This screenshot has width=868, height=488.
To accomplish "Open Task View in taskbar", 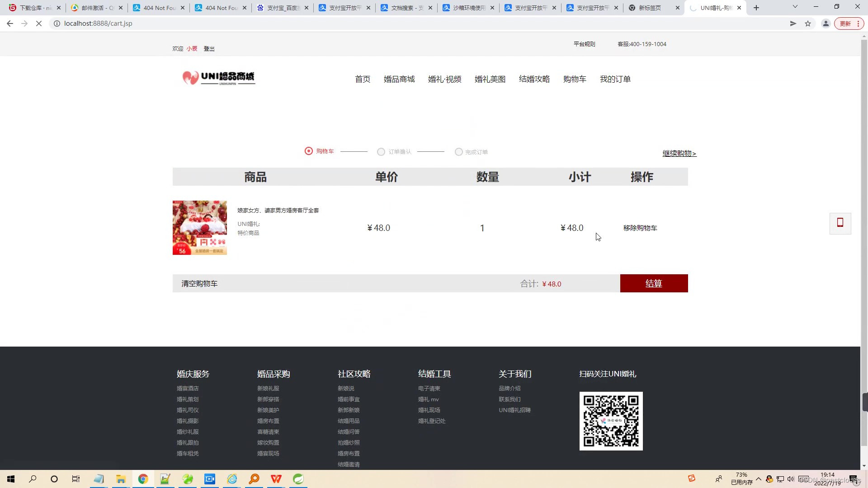I will 76,479.
